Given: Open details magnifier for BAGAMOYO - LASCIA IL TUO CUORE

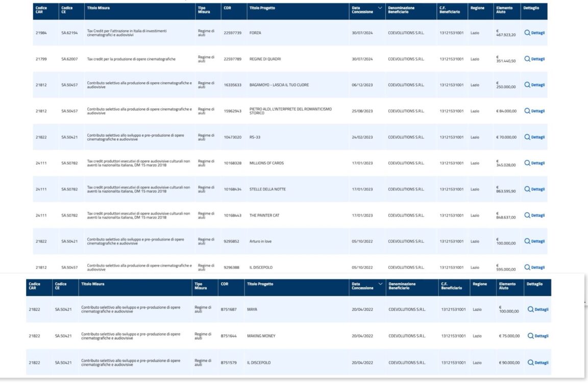Looking at the screenshot, I should coord(527,85).
